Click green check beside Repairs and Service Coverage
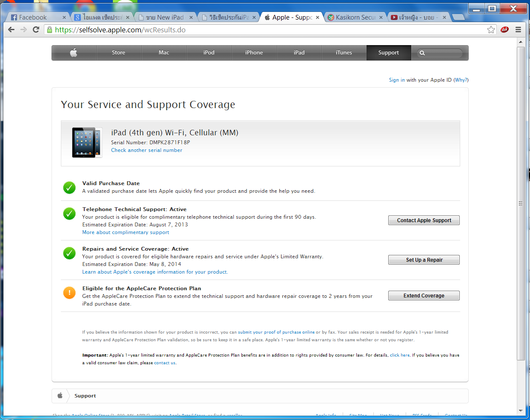 [69, 253]
